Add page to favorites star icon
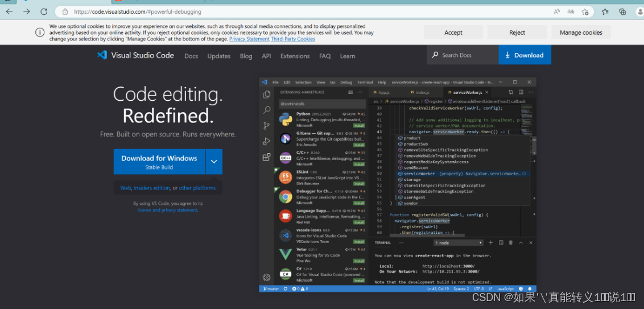The image size is (644, 309). tap(585, 12)
